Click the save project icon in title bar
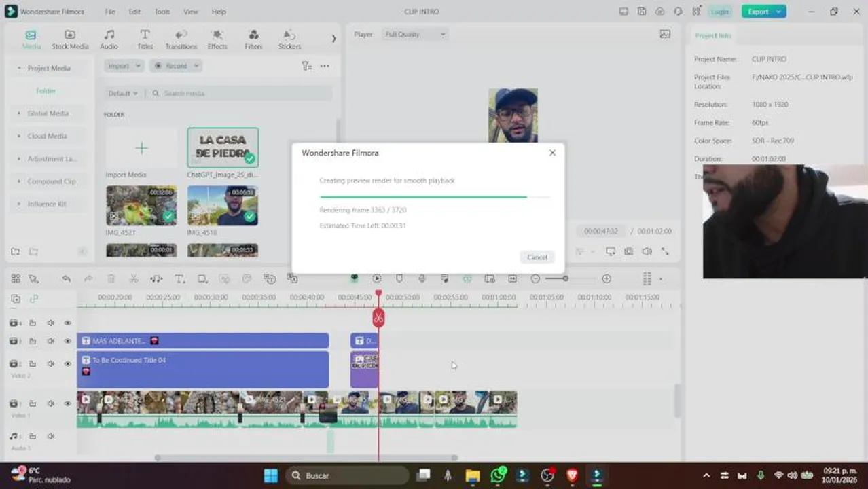The height and width of the screenshot is (489, 868). 642,12
